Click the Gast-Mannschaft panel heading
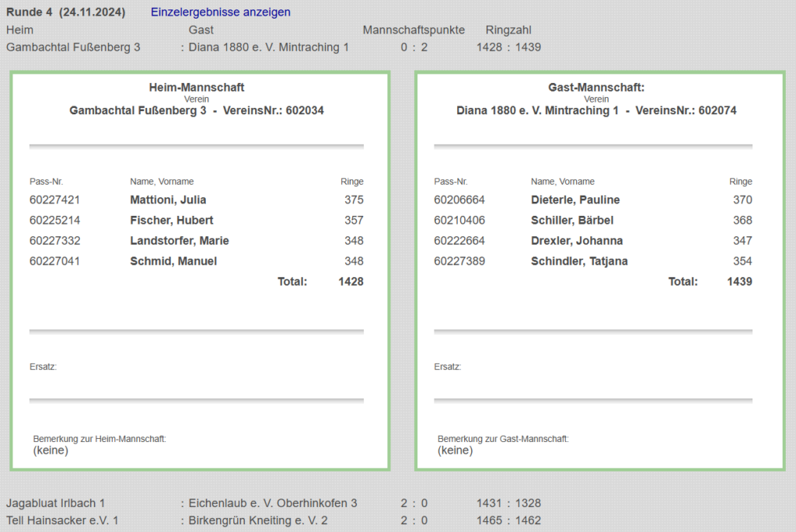 (596, 88)
